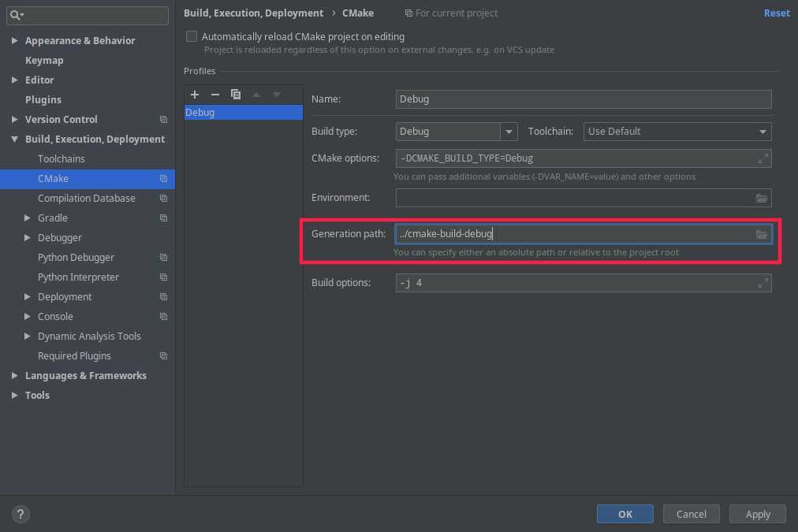Focus the settings search field
798x532 pixels.
click(88, 15)
